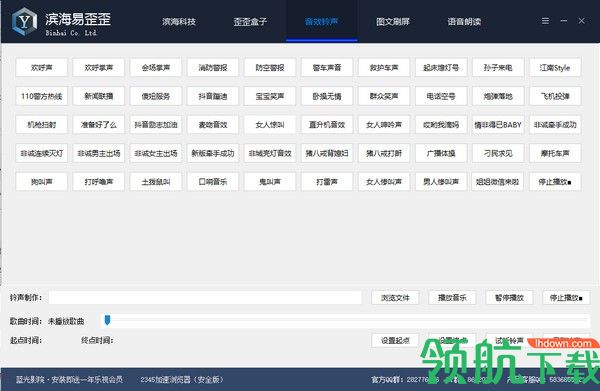Click the 铃声制作 file path field
Viewport: 600px width, 391px height.
(205, 298)
